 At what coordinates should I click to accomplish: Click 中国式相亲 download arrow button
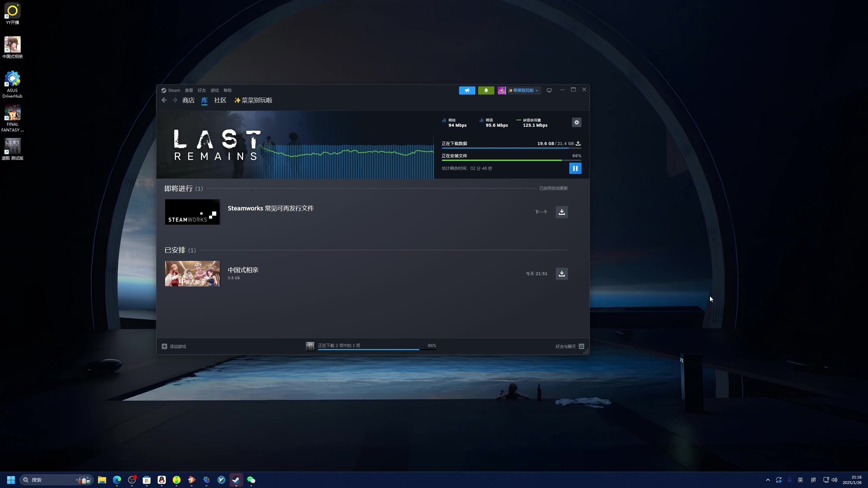coord(561,273)
